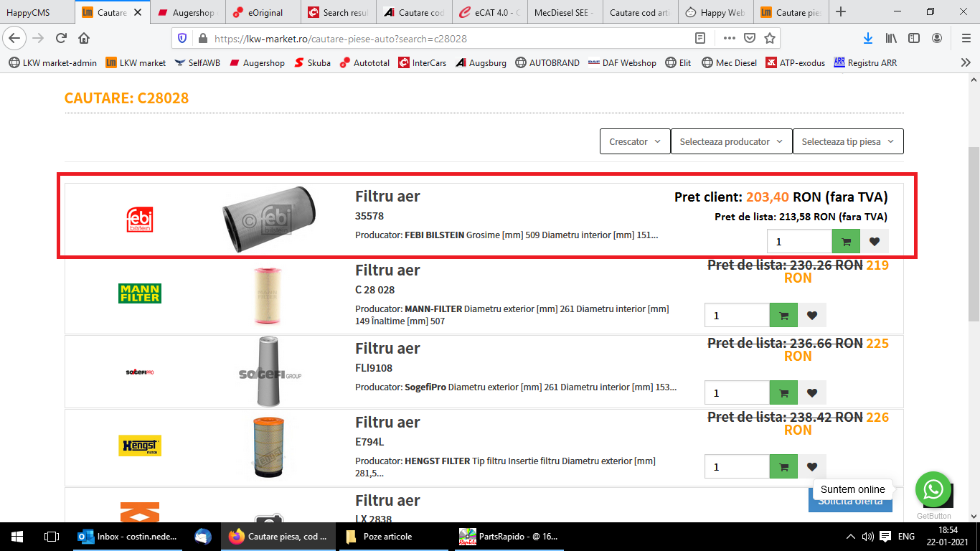Open Skuba bookmark
This screenshot has height=551, width=980.
click(312, 62)
